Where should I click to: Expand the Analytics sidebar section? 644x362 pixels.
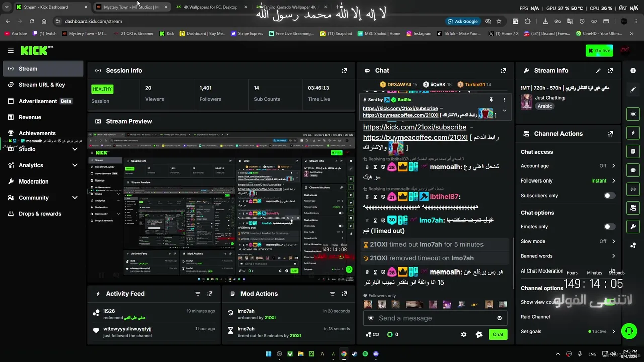pos(75,165)
